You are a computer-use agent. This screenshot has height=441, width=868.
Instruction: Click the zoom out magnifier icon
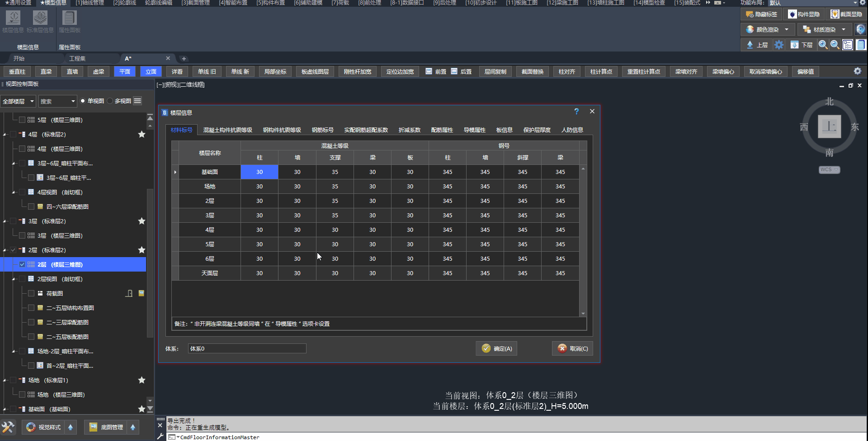tap(835, 45)
